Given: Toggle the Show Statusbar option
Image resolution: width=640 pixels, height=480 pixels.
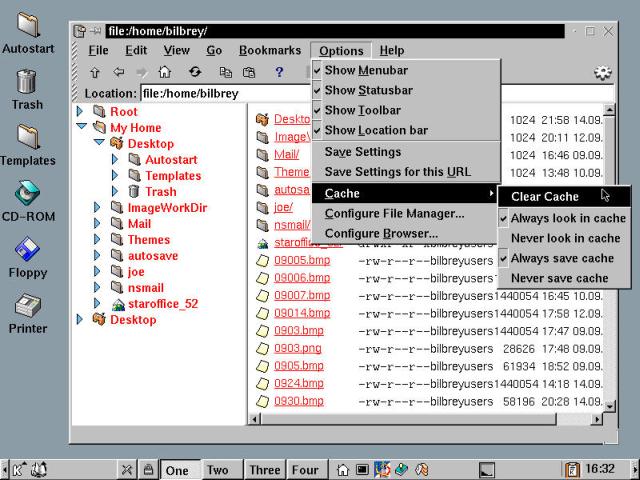Looking at the screenshot, I should click(368, 90).
